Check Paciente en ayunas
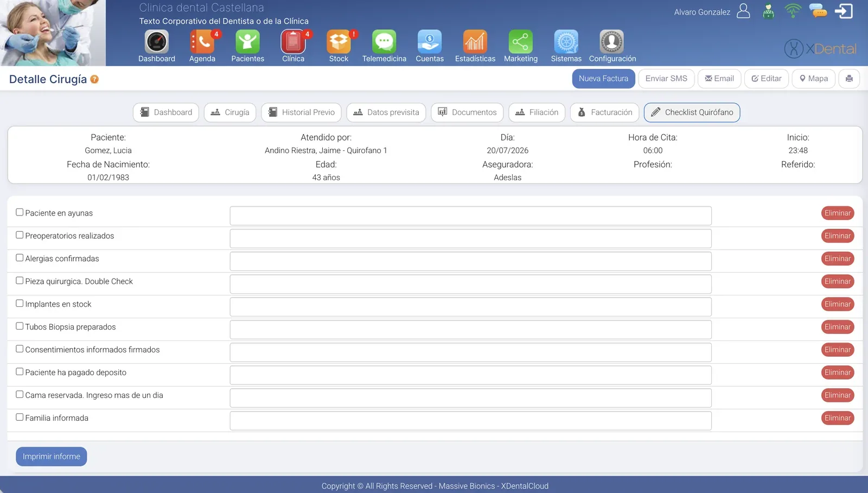The width and height of the screenshot is (868, 493). 20,212
